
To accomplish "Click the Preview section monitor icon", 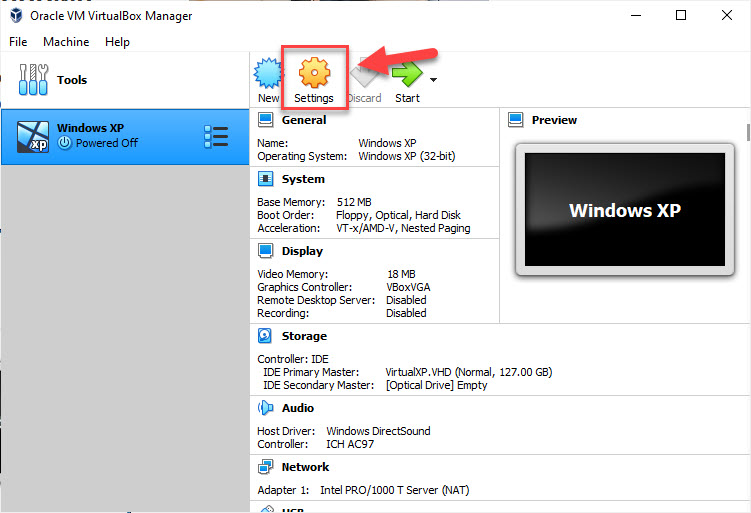I will click(516, 120).
